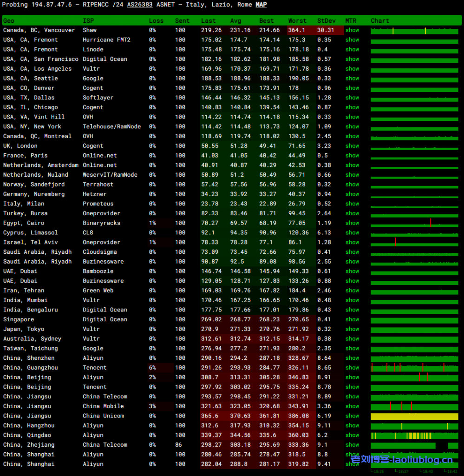464x476 pixels.
Task: Click the StDev column header
Action: [327, 21]
